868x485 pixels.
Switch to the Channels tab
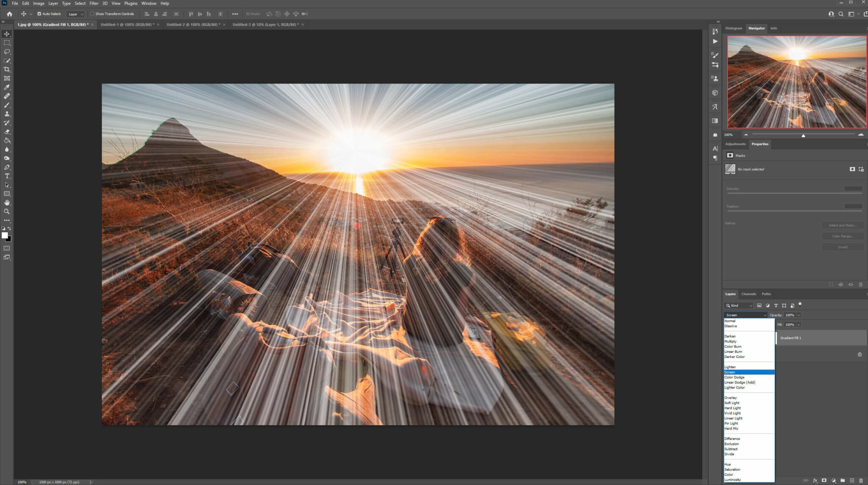tap(748, 294)
